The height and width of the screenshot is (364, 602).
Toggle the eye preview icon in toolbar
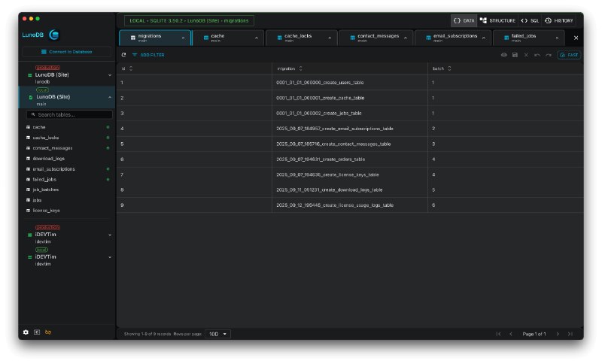tap(503, 55)
